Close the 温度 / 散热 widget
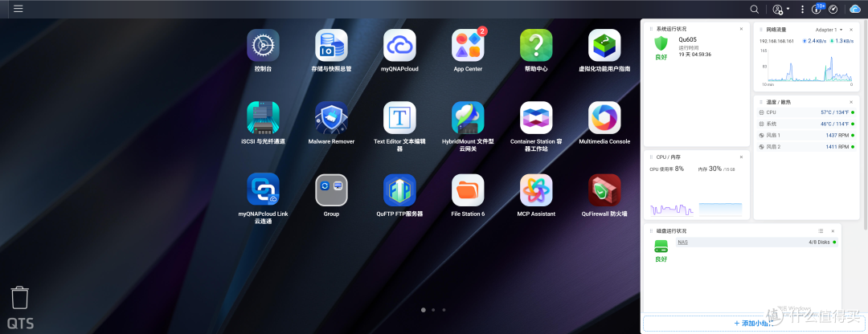Viewport: 868px width, 334px height. point(851,102)
